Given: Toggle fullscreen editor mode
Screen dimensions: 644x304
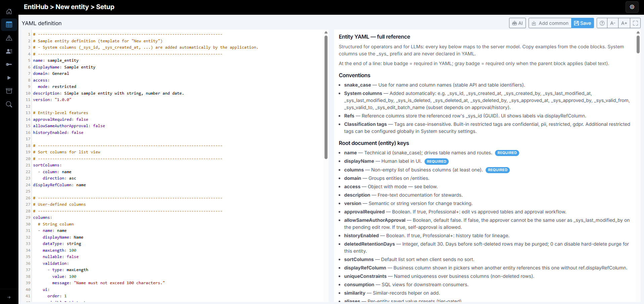Looking at the screenshot, I should pos(635,23).
